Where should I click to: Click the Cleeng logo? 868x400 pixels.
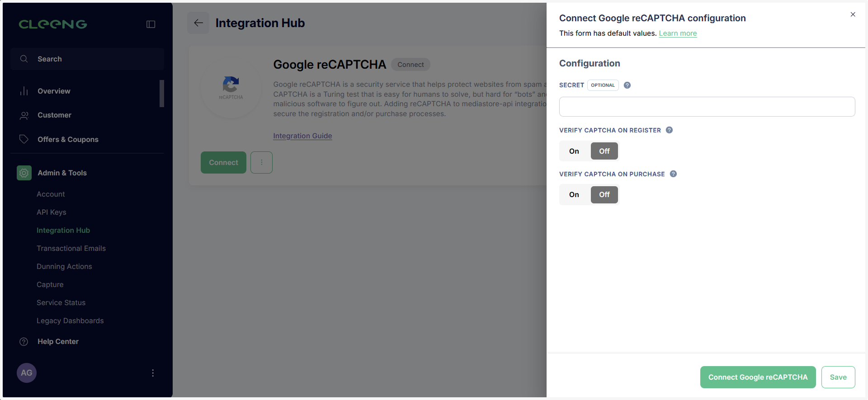pos(53,24)
